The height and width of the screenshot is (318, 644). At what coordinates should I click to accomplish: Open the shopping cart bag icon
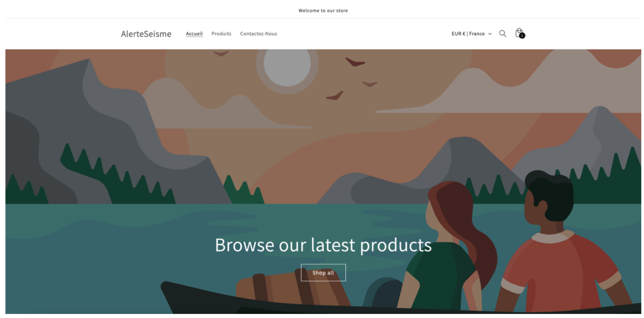(519, 33)
